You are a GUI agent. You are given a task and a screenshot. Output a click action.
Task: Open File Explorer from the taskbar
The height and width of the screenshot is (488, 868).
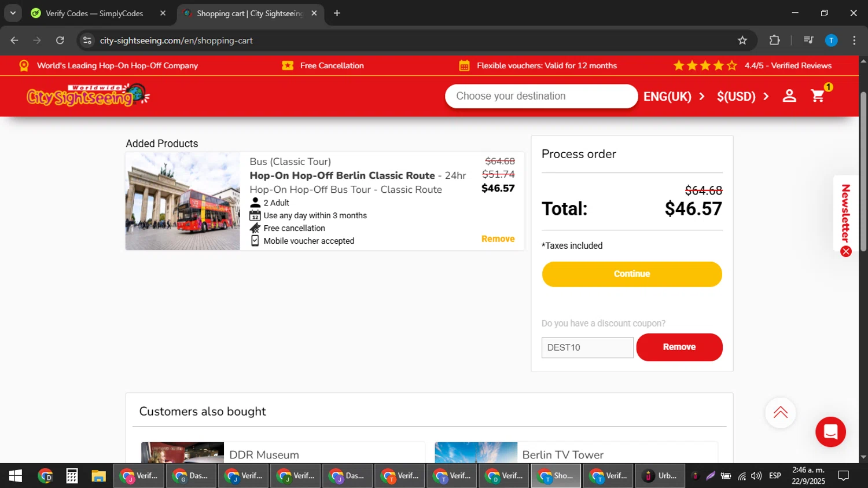coord(98,476)
